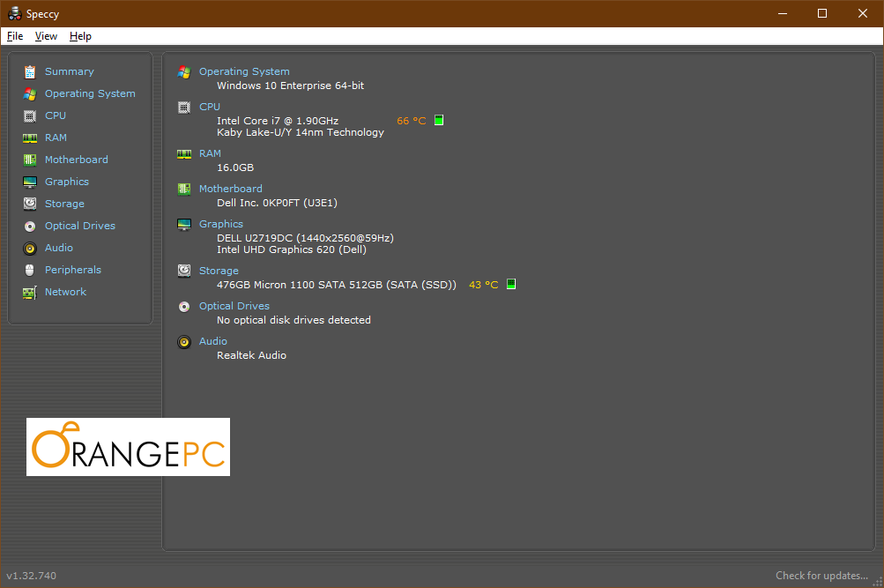The image size is (884, 588).
Task: Open the File menu
Action: [15, 36]
